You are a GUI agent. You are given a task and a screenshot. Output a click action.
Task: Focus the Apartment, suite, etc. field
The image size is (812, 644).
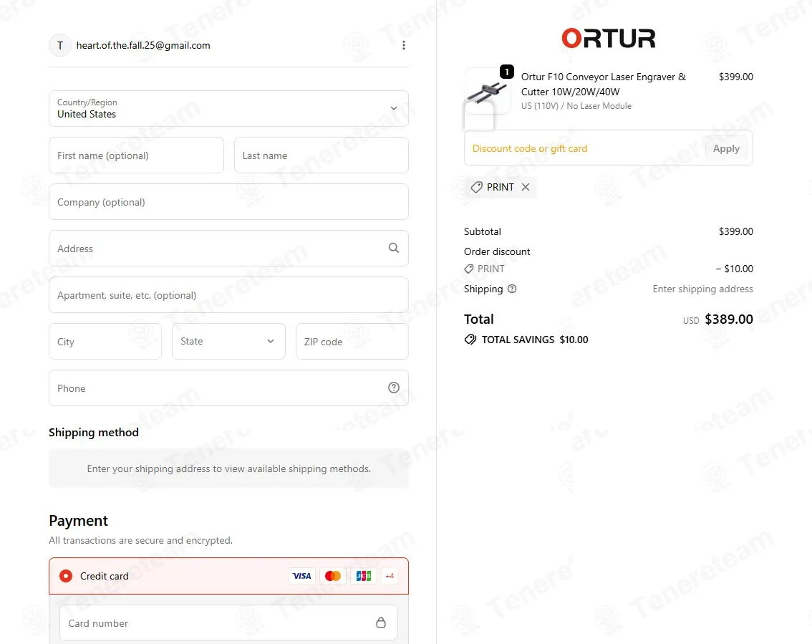coord(228,295)
